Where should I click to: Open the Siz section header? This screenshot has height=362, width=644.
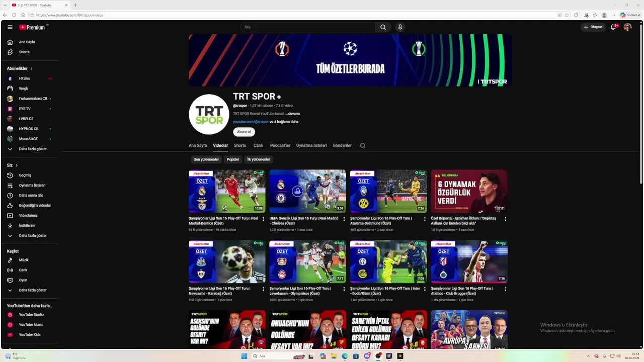click(x=12, y=165)
